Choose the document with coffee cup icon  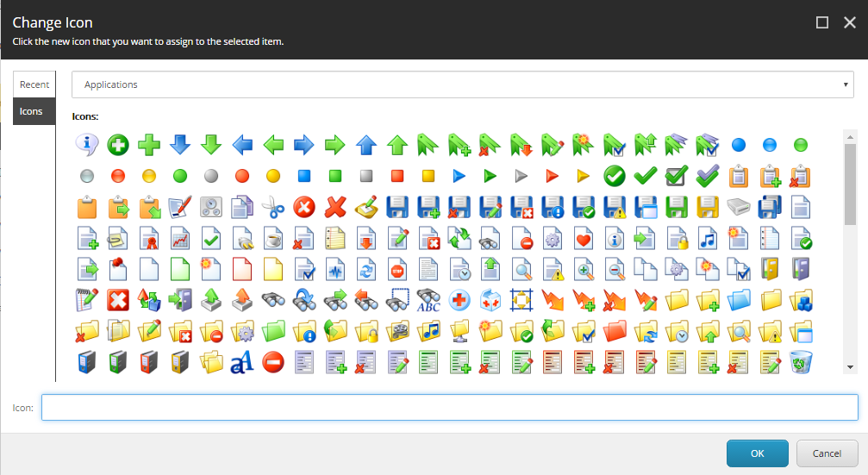click(x=273, y=239)
